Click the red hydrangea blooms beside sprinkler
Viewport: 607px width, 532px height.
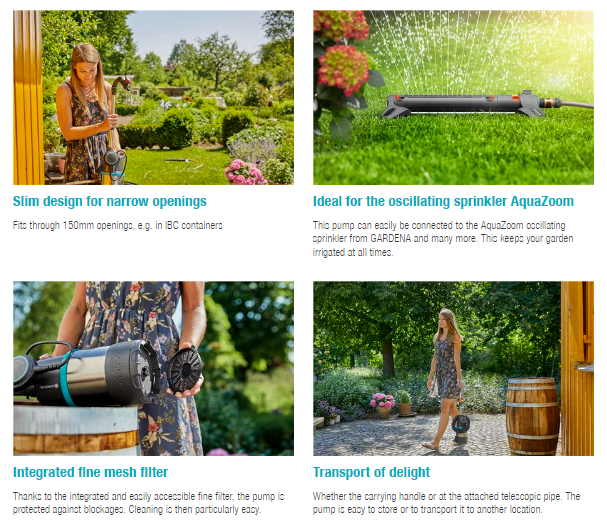342,52
